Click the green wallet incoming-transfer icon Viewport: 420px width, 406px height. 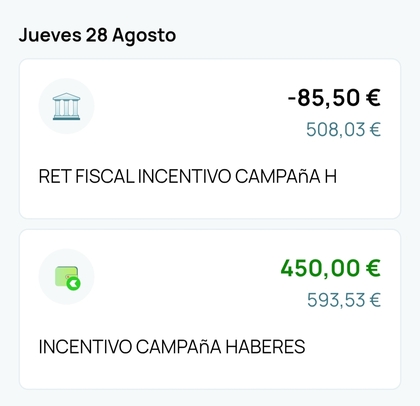coord(68,278)
